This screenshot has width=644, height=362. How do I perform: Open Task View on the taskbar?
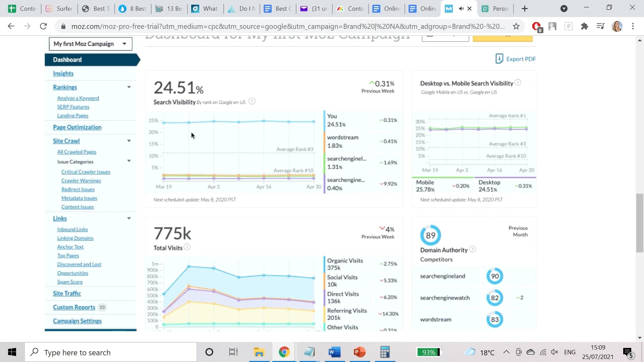233,352
